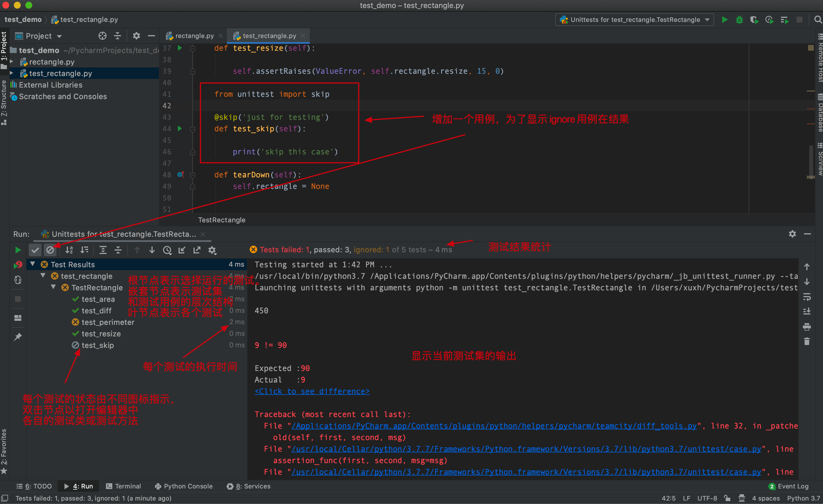This screenshot has width=823, height=504.
Task: Open Event Log button
Action: pyautogui.click(x=788, y=486)
